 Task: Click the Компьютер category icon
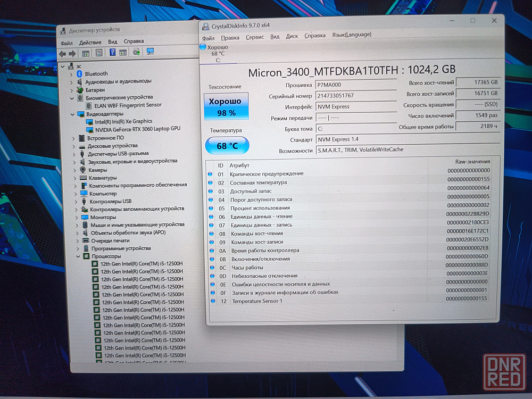tap(84, 193)
